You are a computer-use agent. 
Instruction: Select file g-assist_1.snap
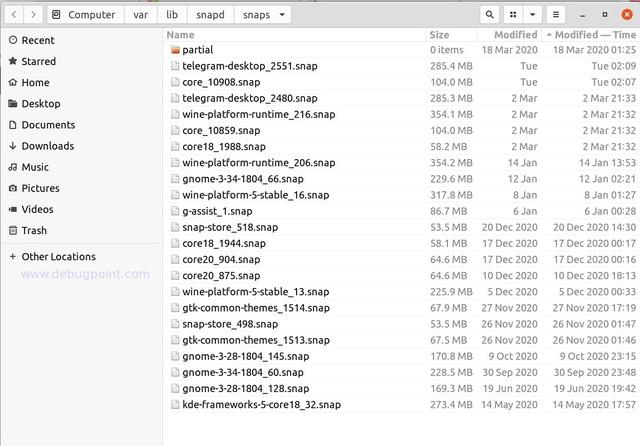[x=217, y=211]
